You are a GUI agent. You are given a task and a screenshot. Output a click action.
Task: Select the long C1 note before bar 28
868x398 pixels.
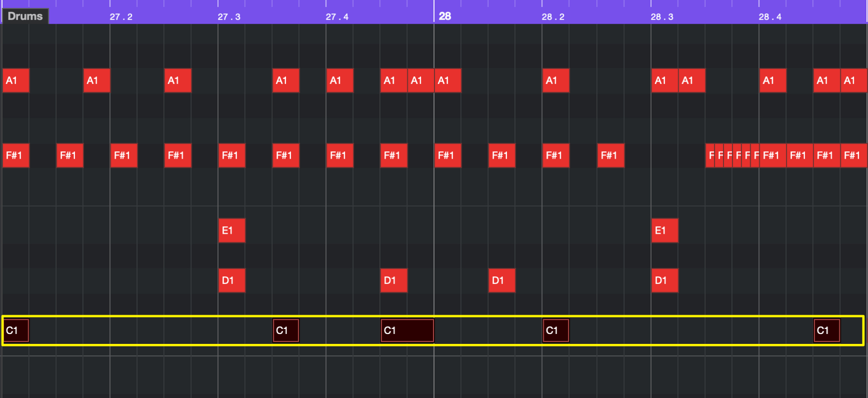pyautogui.click(x=407, y=331)
